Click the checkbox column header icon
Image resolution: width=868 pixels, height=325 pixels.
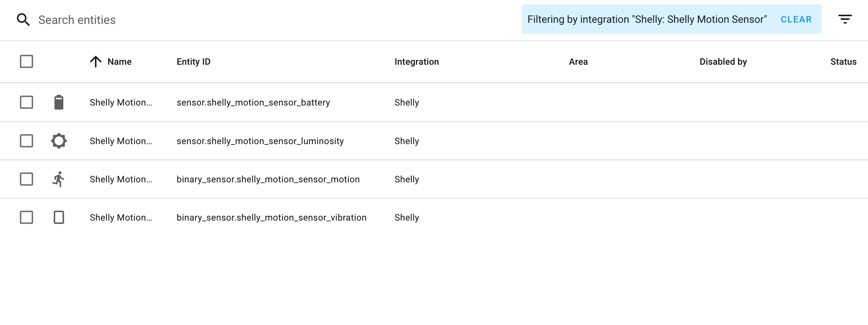pyautogui.click(x=26, y=61)
